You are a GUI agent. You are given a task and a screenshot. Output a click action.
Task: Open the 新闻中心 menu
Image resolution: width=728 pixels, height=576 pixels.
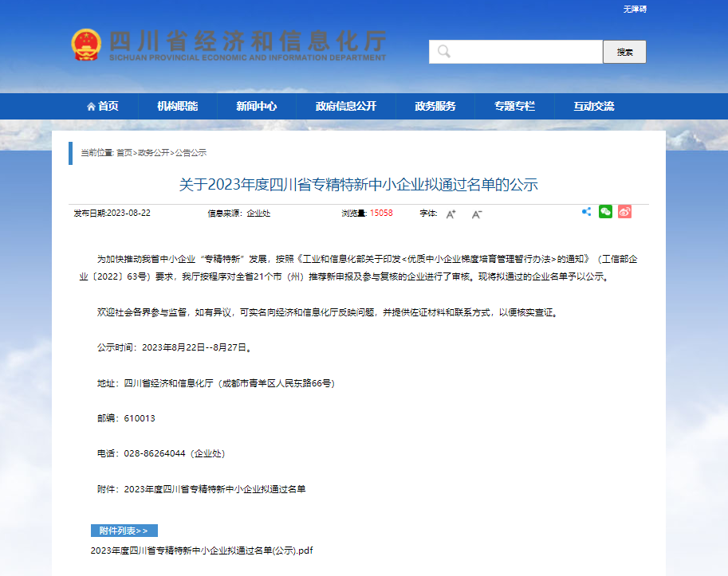click(x=257, y=106)
